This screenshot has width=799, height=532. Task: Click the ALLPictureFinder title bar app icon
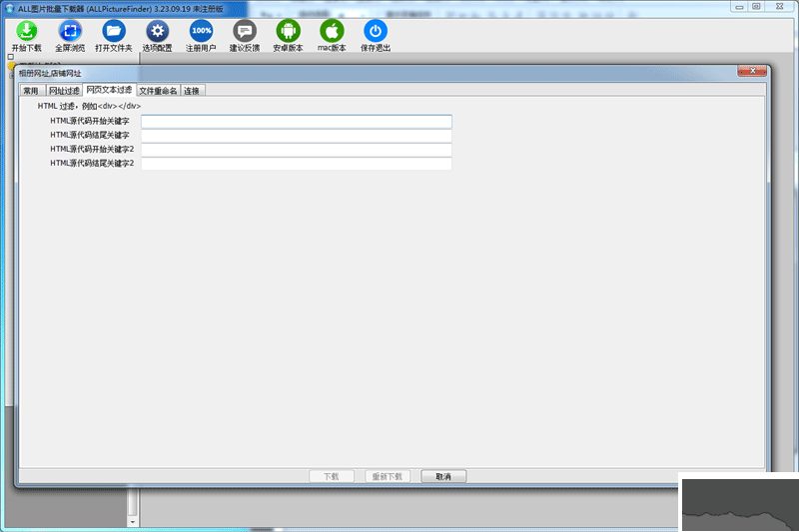(x=10, y=9)
